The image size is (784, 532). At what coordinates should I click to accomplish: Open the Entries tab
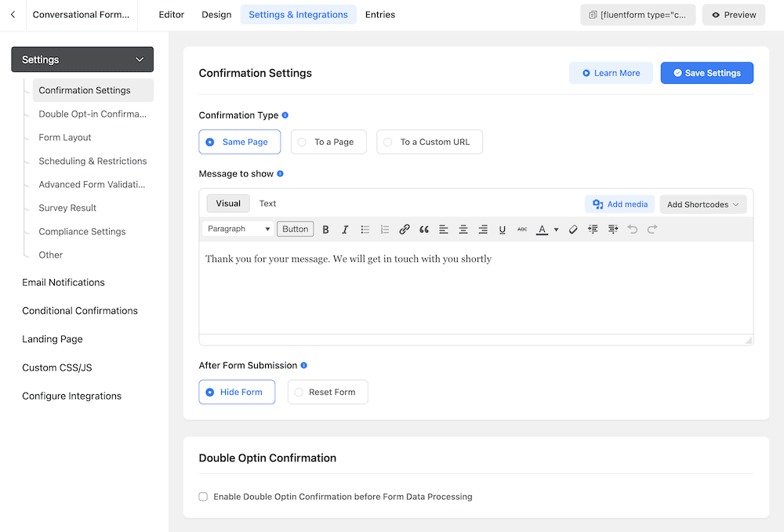380,14
